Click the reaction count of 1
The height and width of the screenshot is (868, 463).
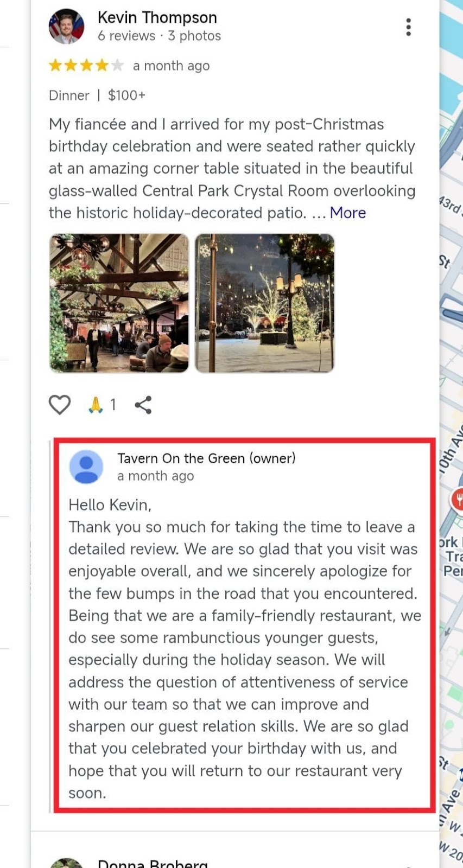click(113, 405)
